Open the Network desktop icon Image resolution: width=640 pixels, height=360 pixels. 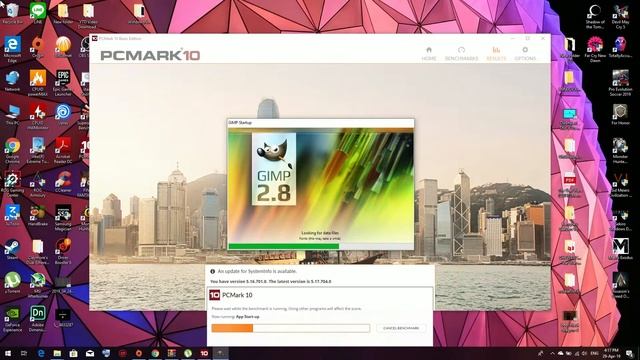pos(12,81)
